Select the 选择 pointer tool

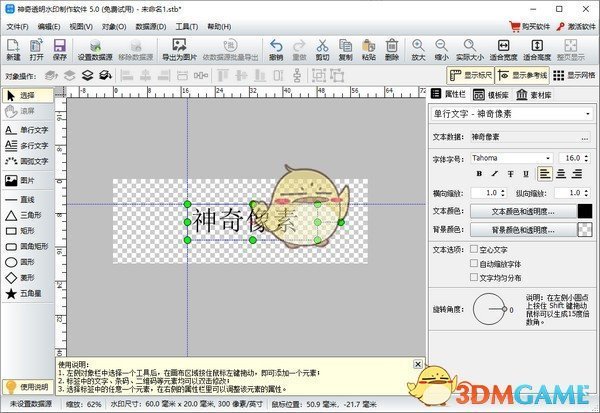(x=28, y=95)
